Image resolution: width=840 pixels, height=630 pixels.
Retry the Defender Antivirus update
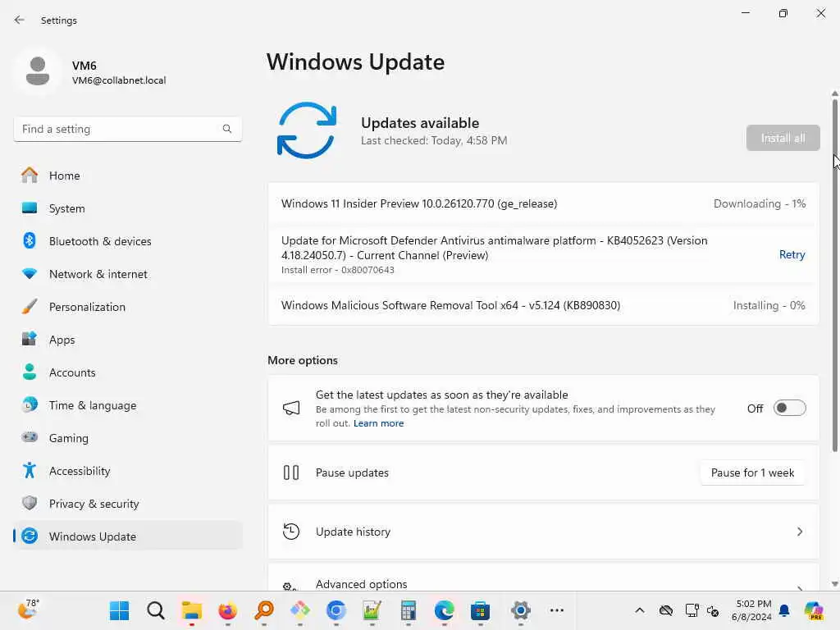[792, 254]
